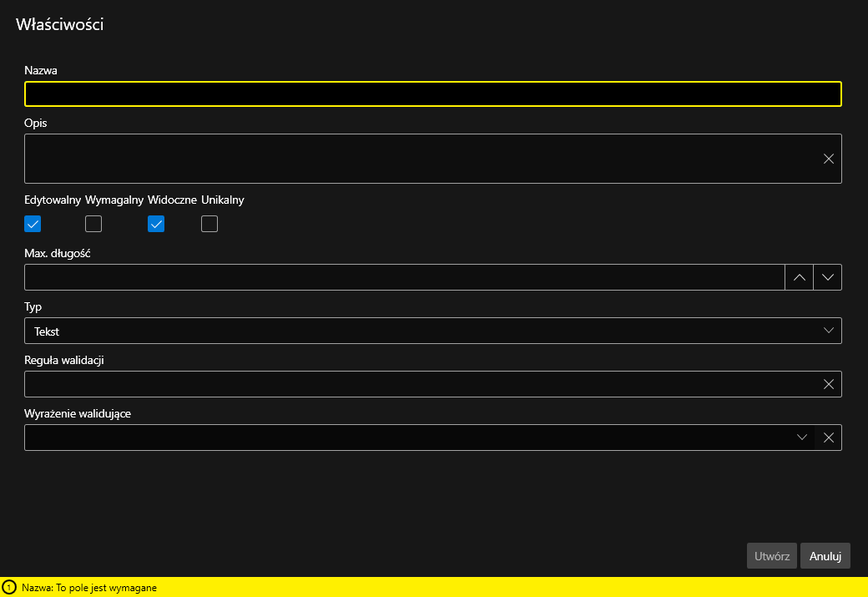868x597 pixels.
Task: Click the Reguła walidacji input field
Action: click(417, 384)
